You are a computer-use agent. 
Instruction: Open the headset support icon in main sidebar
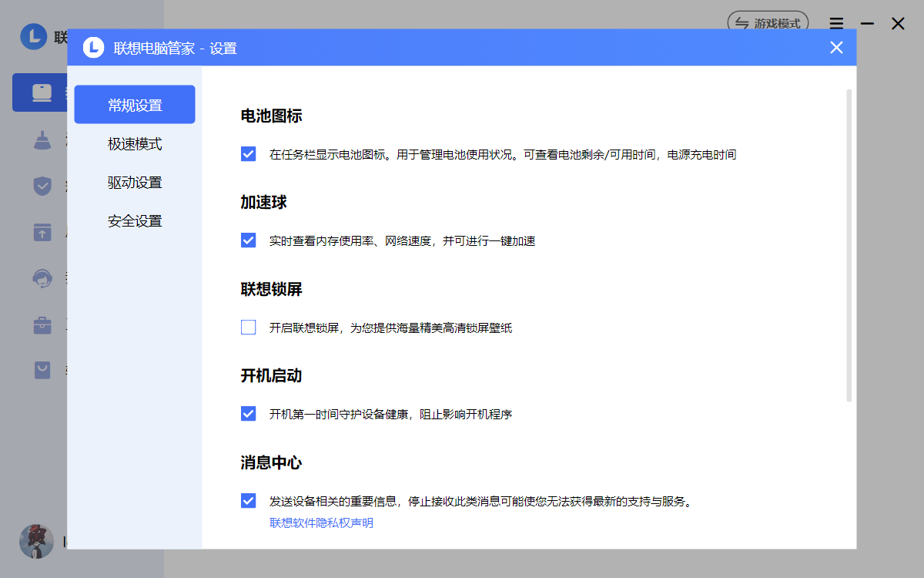click(42, 278)
